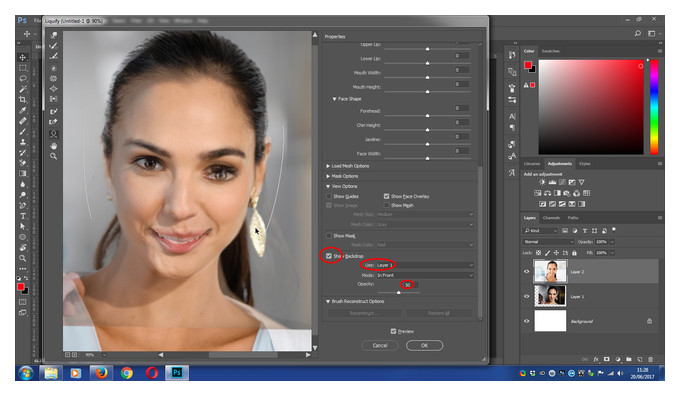Uncheck the Show Backdrop checkbox
The width and height of the screenshot is (680, 396).
[329, 256]
